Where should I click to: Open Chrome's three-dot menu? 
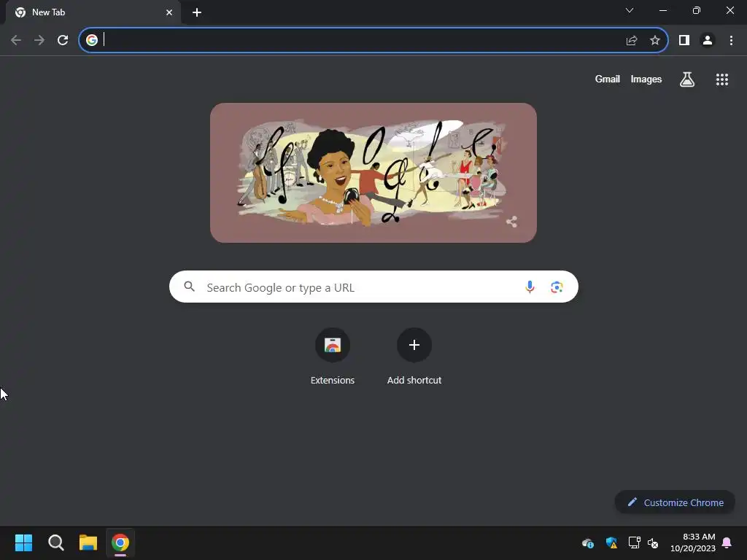[731, 41]
